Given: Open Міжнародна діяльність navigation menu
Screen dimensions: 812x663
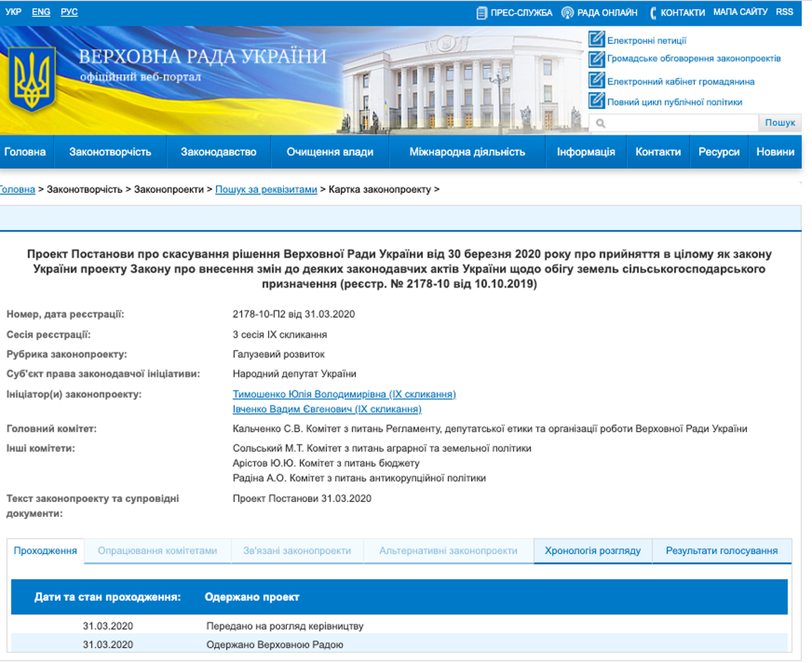Looking at the screenshot, I should tap(468, 152).
